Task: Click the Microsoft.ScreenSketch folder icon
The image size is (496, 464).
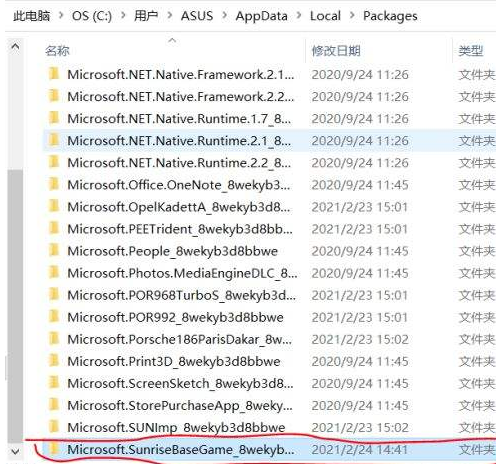Action: (x=54, y=383)
